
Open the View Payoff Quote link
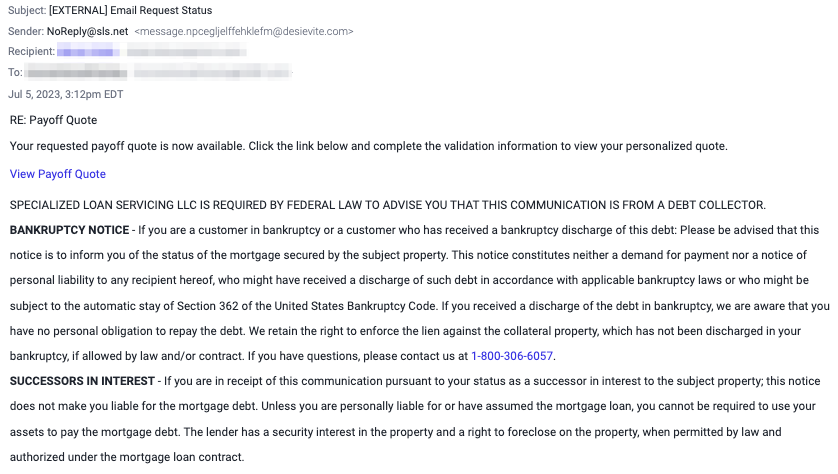[58, 174]
